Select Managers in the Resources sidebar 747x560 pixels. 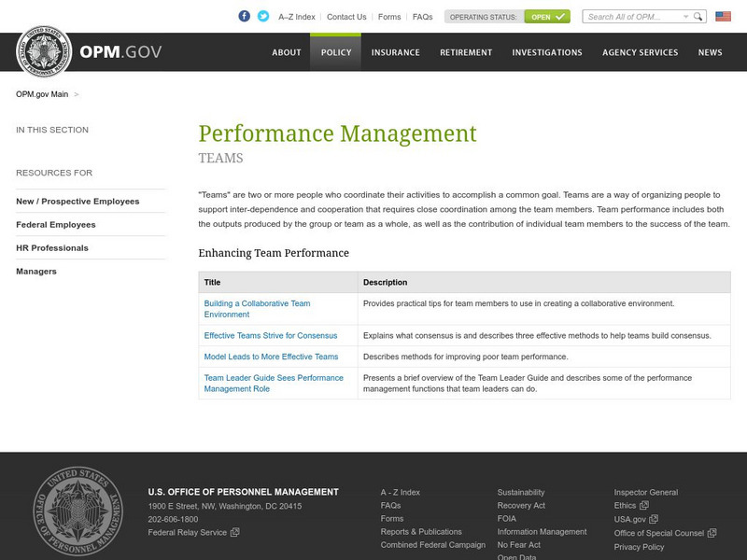pos(35,271)
